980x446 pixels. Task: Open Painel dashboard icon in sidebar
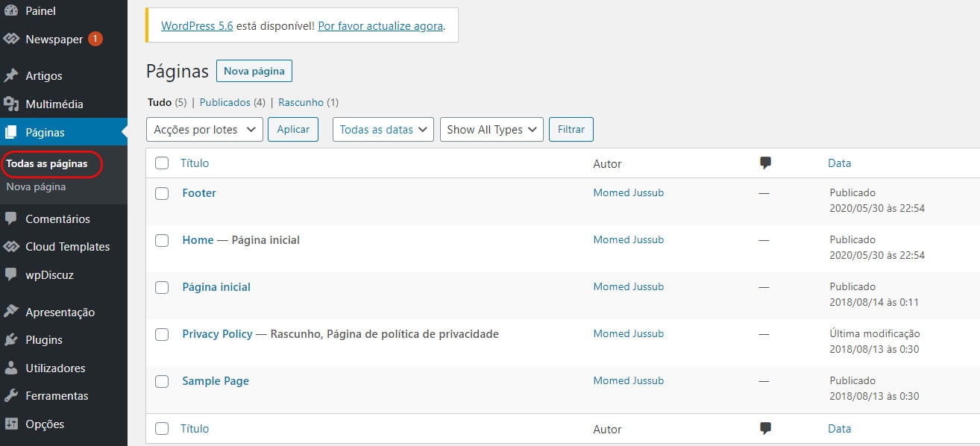tap(11, 11)
